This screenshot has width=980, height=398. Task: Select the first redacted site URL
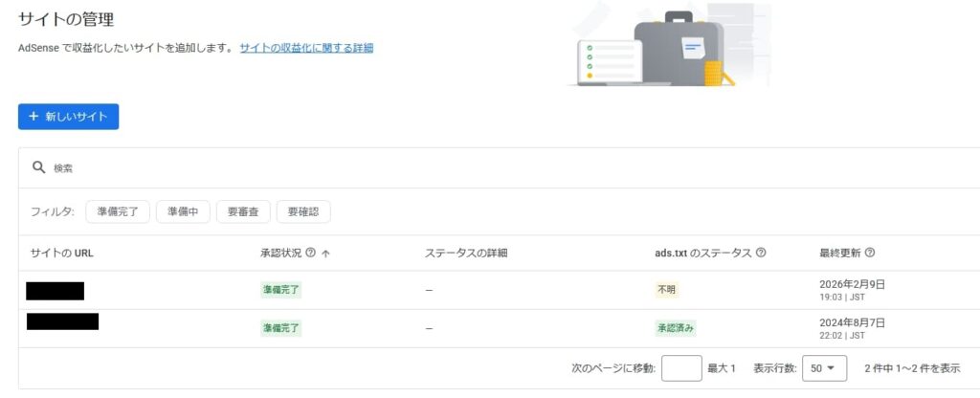tap(56, 291)
